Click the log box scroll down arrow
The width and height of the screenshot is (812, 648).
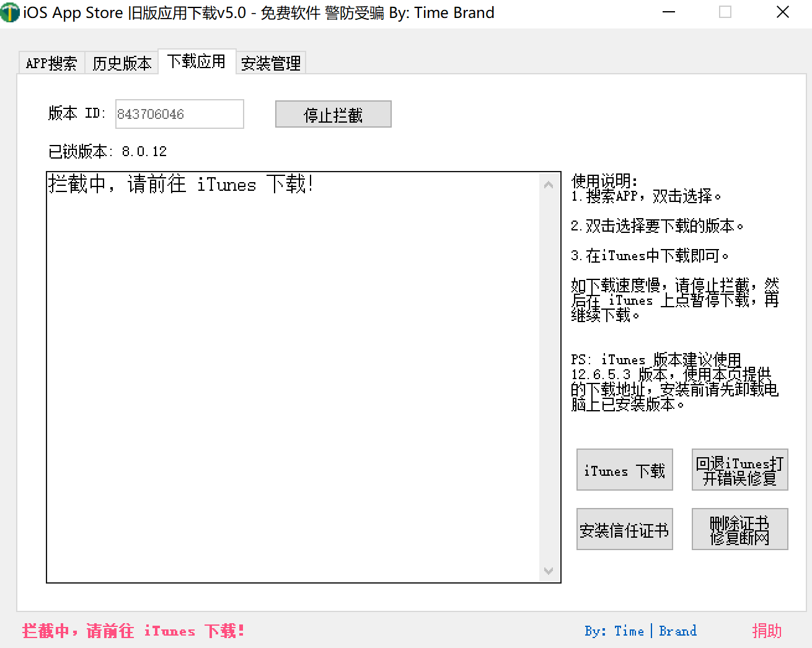tap(548, 571)
